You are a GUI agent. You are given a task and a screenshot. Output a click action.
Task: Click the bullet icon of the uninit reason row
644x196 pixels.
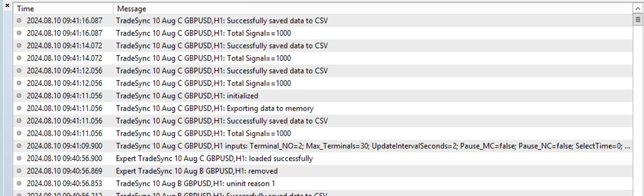[x=19, y=184]
